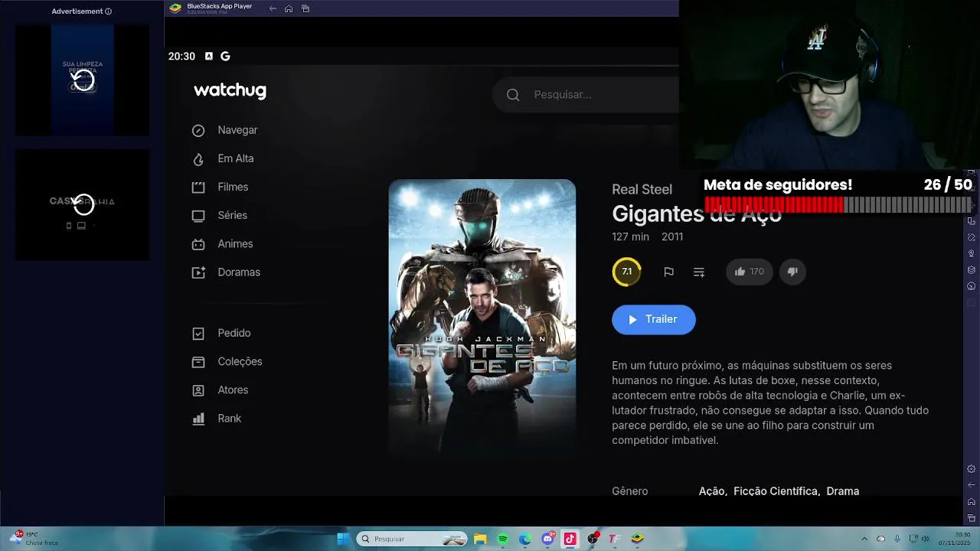Like the movie with thumbs up 170

click(750, 272)
